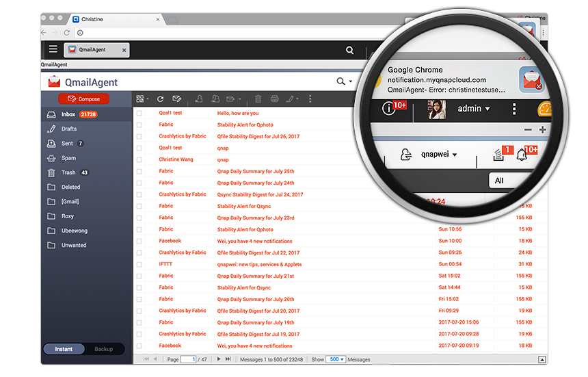Click the reply all toolbar icon
The height and width of the screenshot is (377, 588).
215,99
